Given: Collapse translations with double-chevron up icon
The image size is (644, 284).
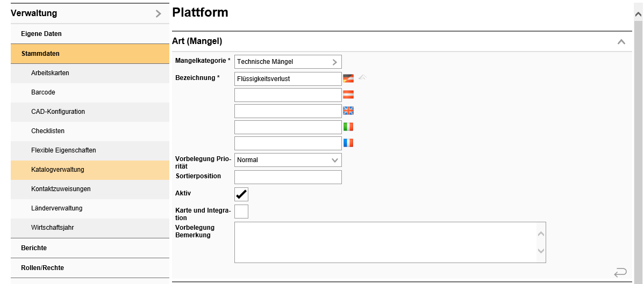Looking at the screenshot, I should click(363, 78).
